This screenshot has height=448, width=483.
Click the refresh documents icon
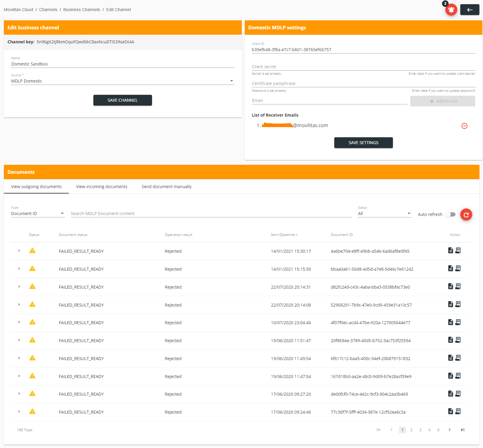pos(466,214)
